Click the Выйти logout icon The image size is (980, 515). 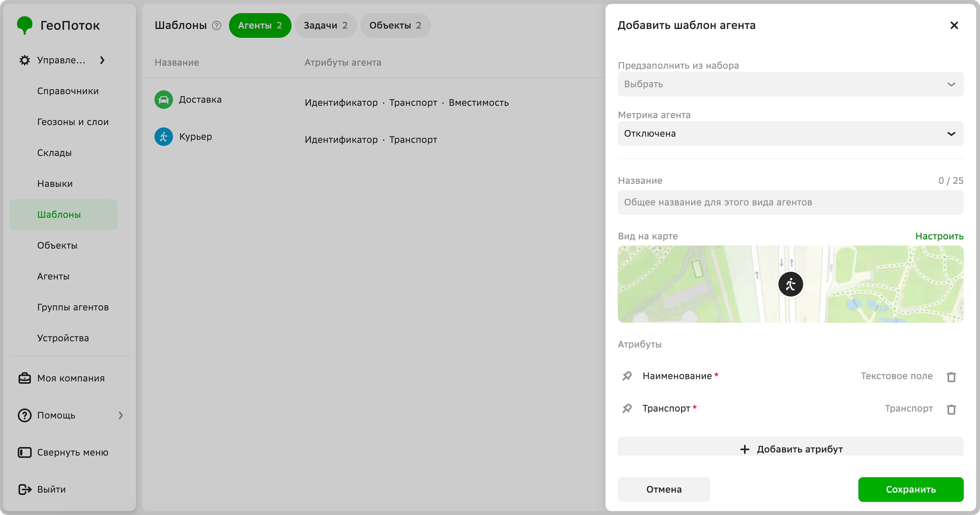(x=25, y=489)
